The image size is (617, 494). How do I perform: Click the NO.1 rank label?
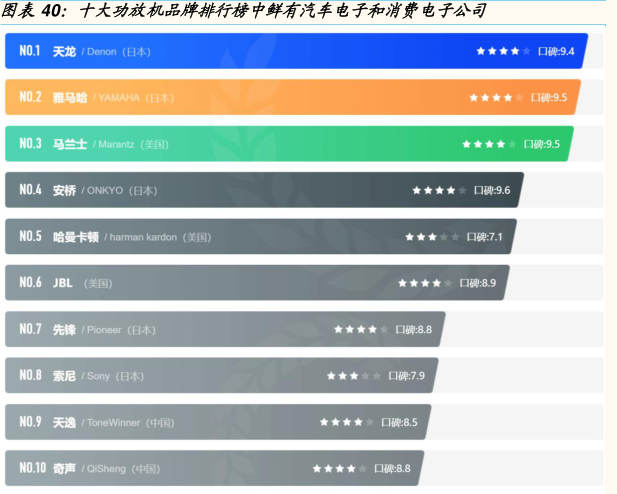point(30,51)
